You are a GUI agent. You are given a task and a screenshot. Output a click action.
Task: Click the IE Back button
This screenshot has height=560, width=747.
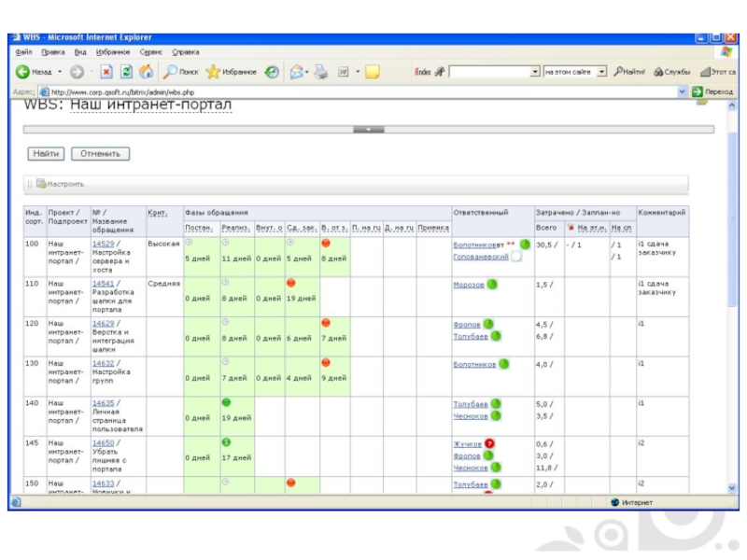coord(35,71)
